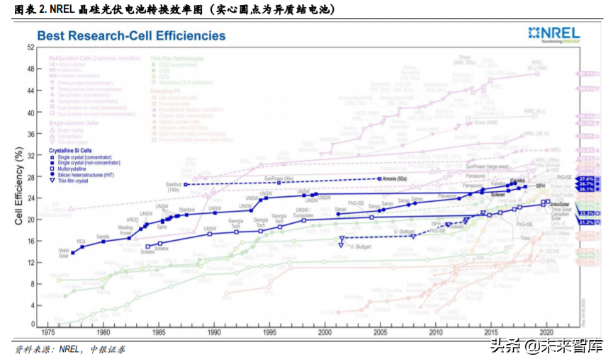Image resolution: width=613 pixels, height=364 pixels.
Task: Click the 'Canadian Solar' data label
Action: click(561, 216)
